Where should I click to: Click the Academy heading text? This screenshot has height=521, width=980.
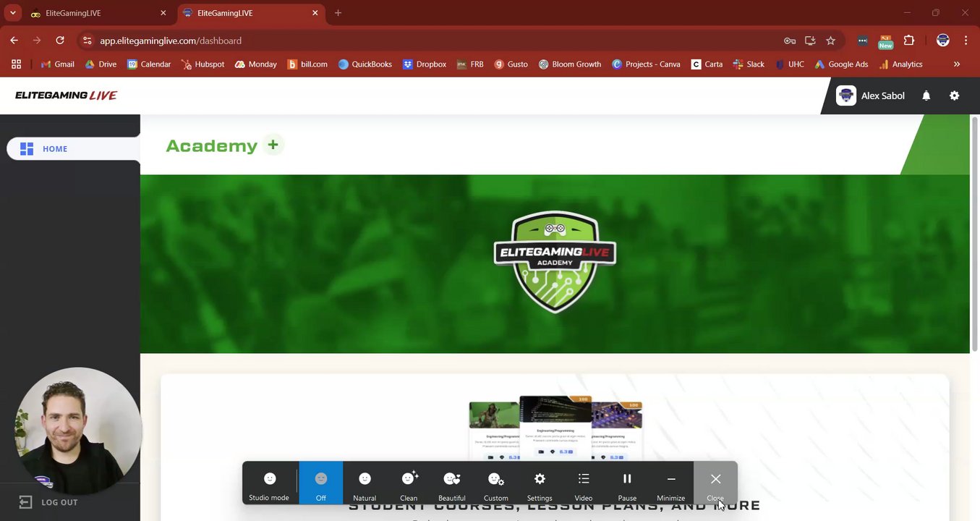(x=212, y=145)
